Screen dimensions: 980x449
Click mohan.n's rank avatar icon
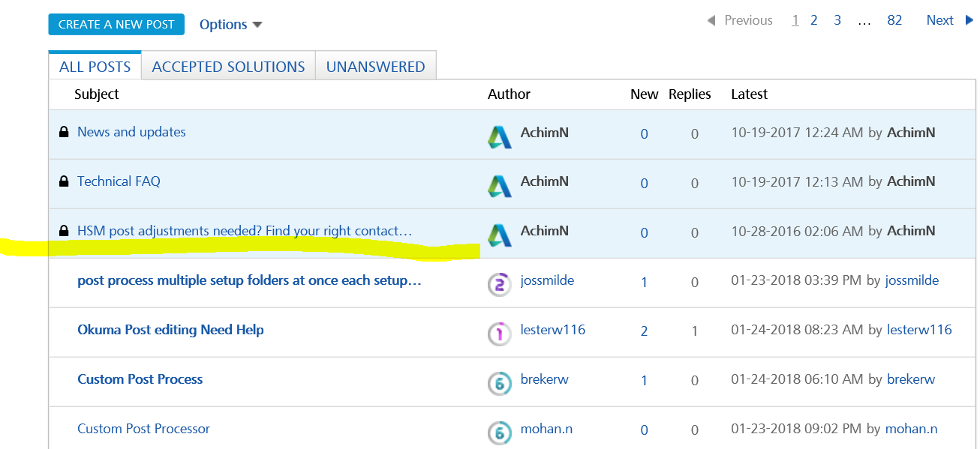[x=500, y=432]
